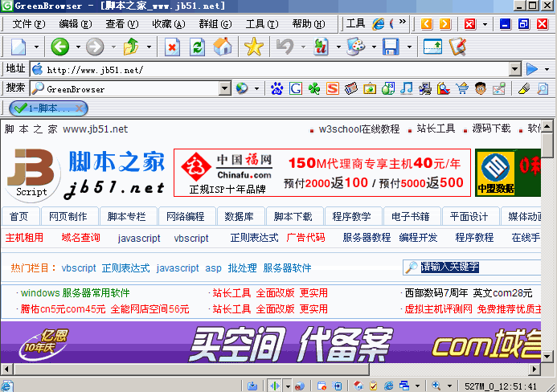Open the 网页制作 navigation tab
This screenshot has width=557, height=392.
click(68, 216)
